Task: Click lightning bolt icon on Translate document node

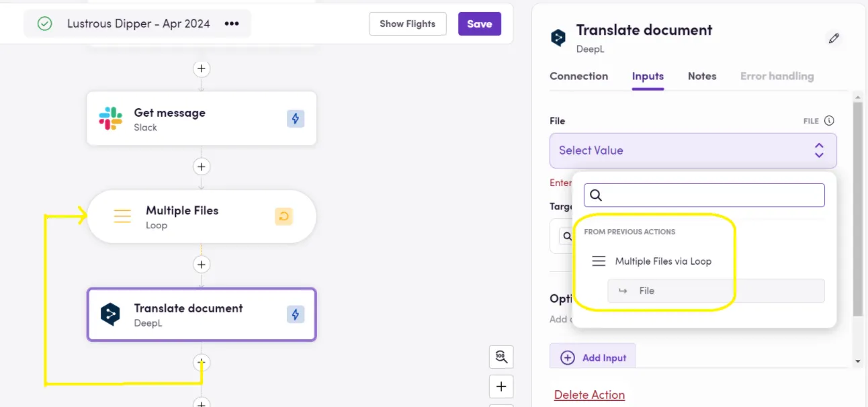Action: [x=296, y=314]
